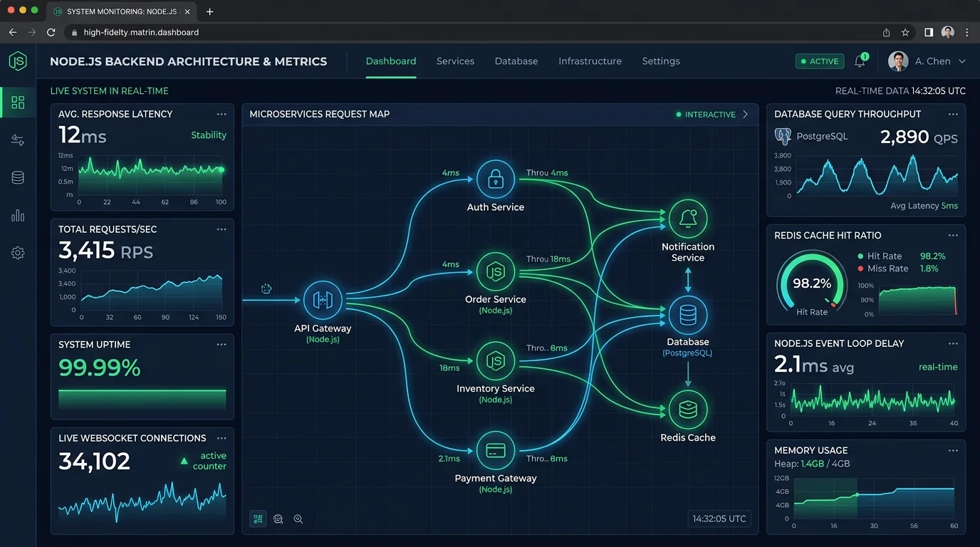Click the active counter label
Viewport: 980px width, 547px height.
pyautogui.click(x=209, y=461)
